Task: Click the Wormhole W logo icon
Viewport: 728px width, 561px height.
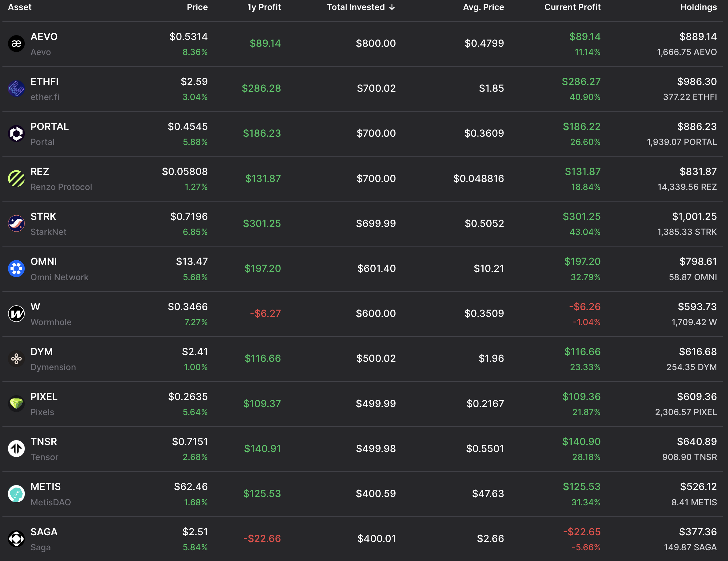Action: [16, 314]
